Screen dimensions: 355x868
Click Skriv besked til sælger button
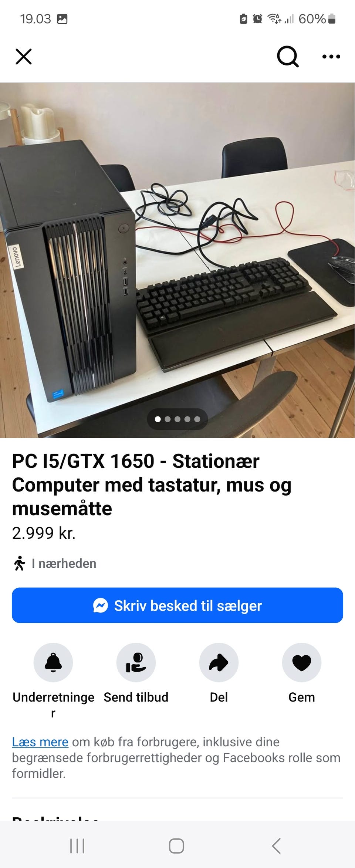177,605
